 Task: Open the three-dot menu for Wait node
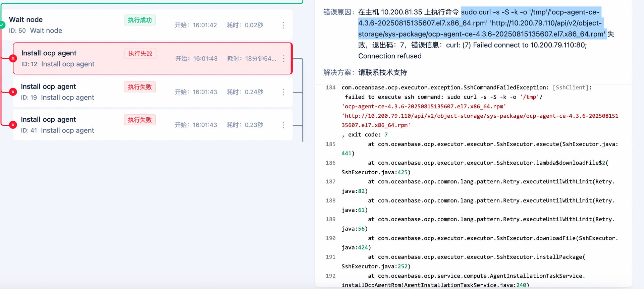click(x=283, y=25)
